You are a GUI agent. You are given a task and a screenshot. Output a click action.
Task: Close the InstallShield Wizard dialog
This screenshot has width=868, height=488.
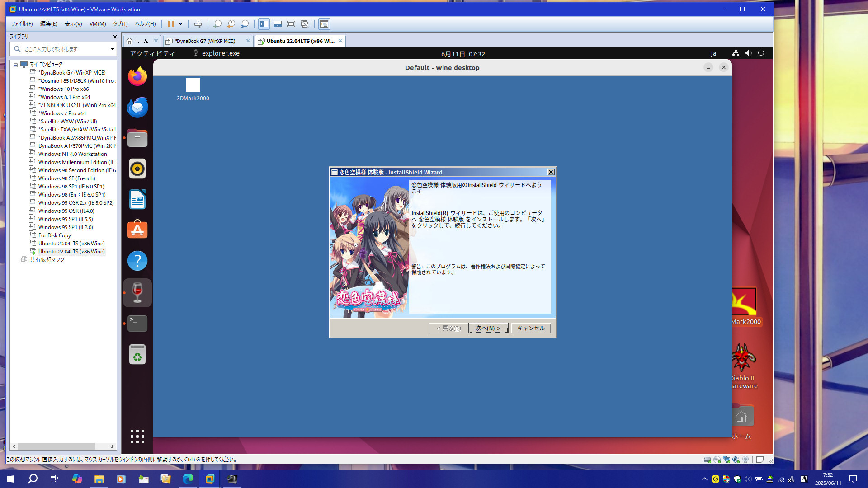coord(551,172)
